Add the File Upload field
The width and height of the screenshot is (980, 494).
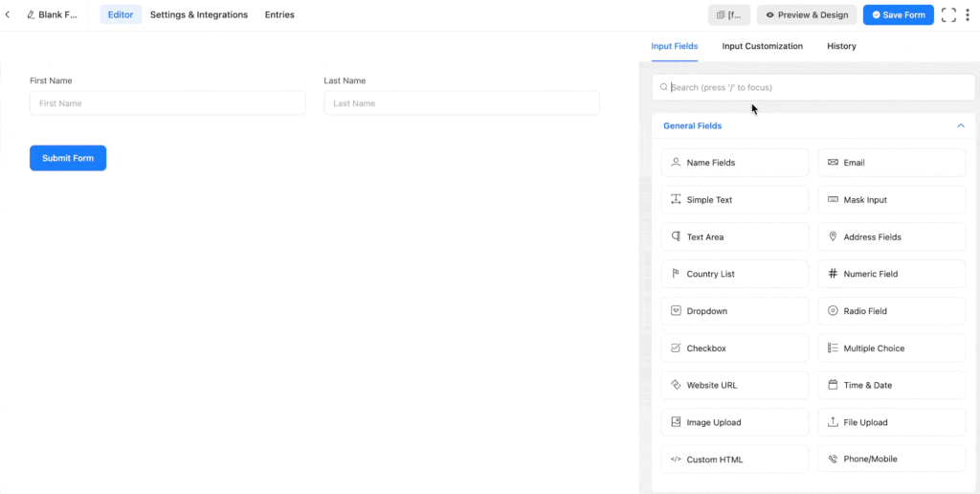pyautogui.click(x=891, y=422)
